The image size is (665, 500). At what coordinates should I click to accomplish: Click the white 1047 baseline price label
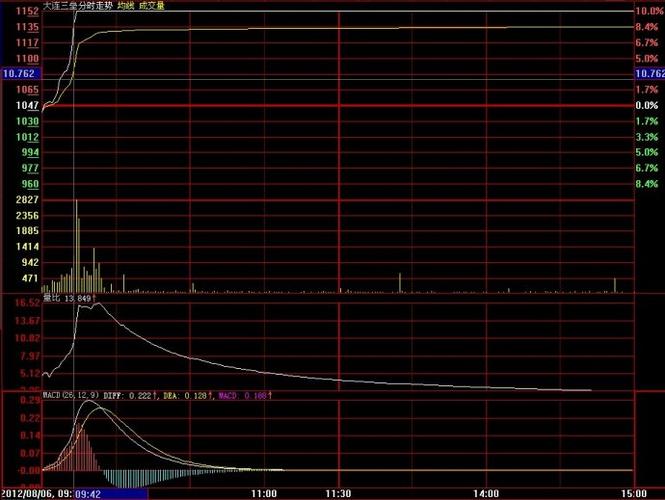pyautogui.click(x=27, y=105)
